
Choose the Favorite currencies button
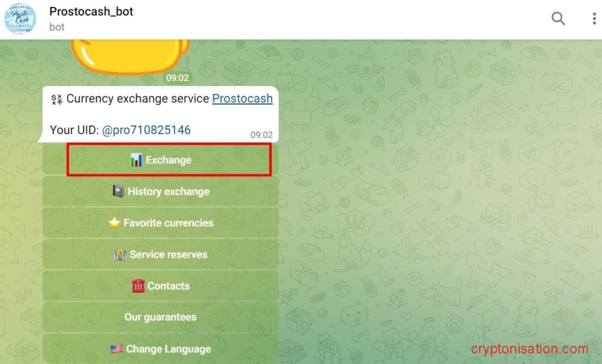pyautogui.click(x=160, y=223)
